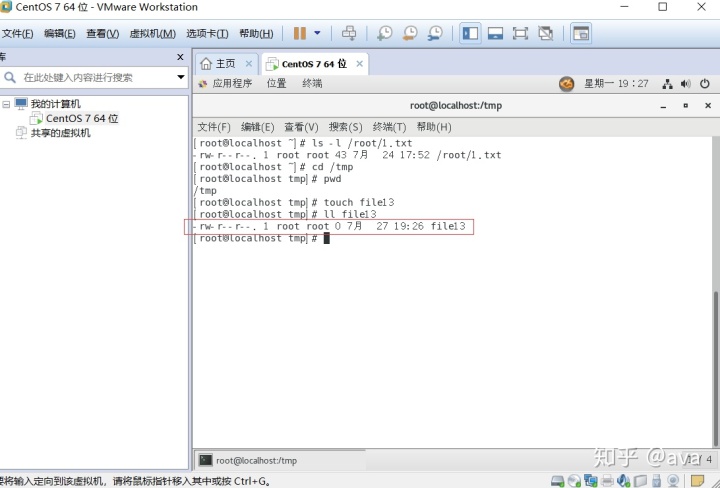Click the terminal vertical scrollbar

click(x=716, y=367)
